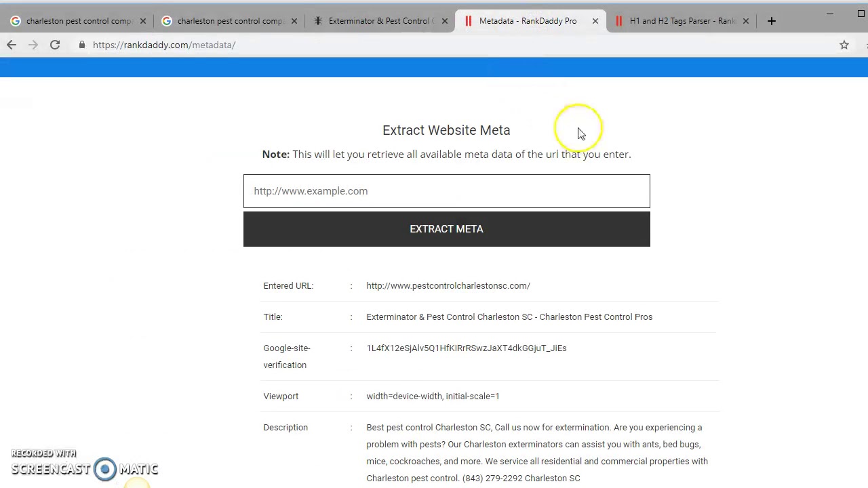868x488 pixels.
Task: Click the 'Description' label
Action: (x=285, y=428)
